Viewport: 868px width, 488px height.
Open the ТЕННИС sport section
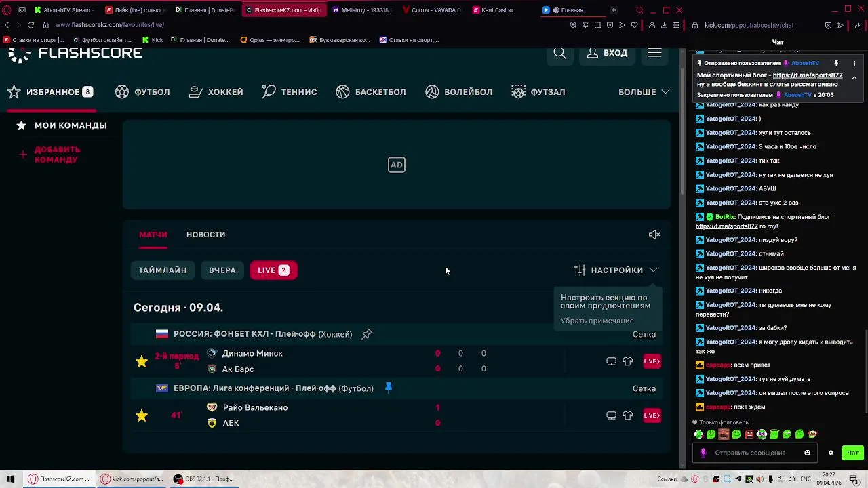(x=289, y=91)
